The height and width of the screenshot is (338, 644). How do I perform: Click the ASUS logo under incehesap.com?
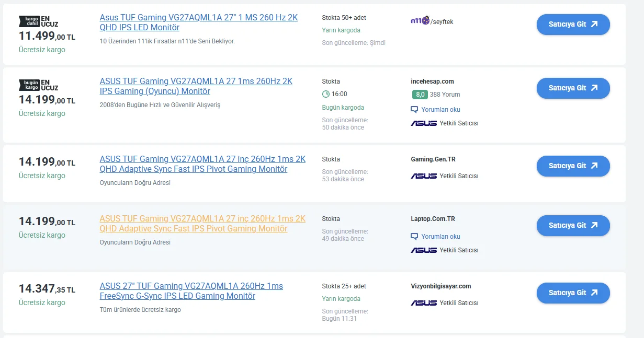coord(424,124)
